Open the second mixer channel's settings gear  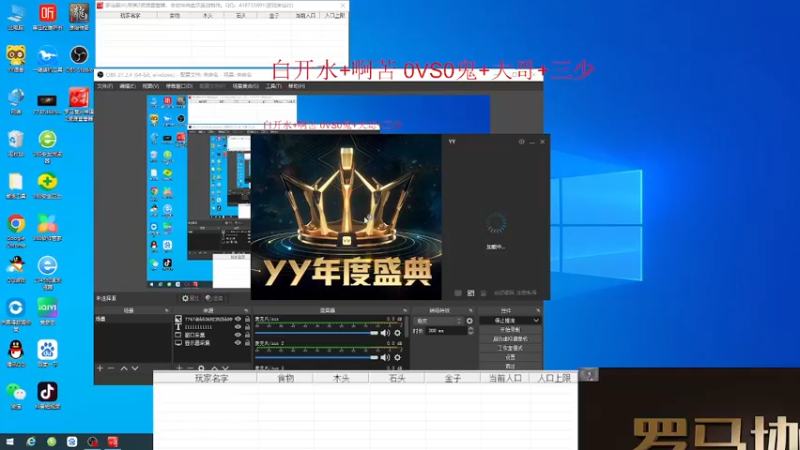point(397,357)
